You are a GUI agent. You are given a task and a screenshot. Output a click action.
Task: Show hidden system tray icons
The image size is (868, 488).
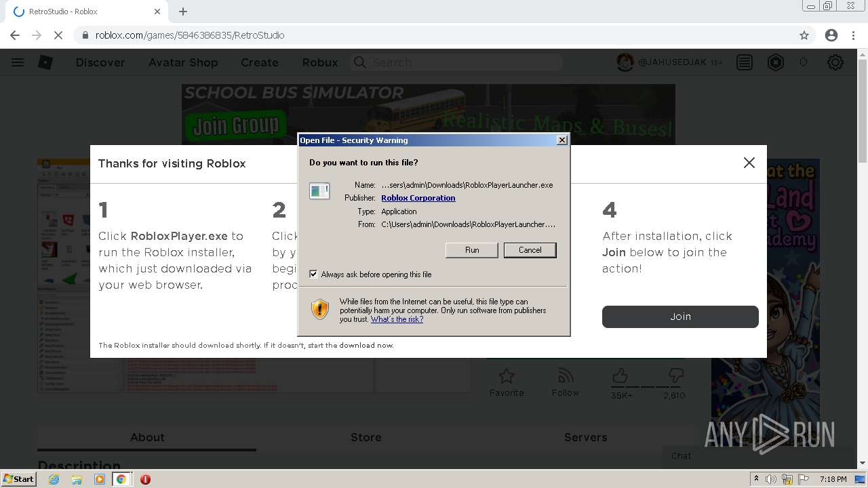click(x=756, y=479)
